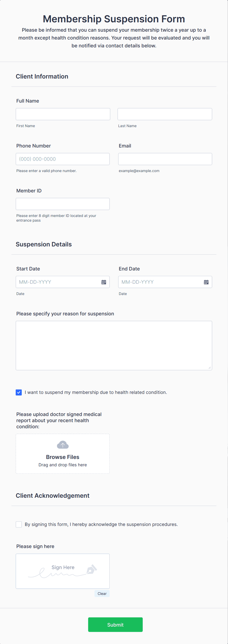The width and height of the screenshot is (228, 644).
Task: Click the Clear link below the signature
Action: point(102,593)
